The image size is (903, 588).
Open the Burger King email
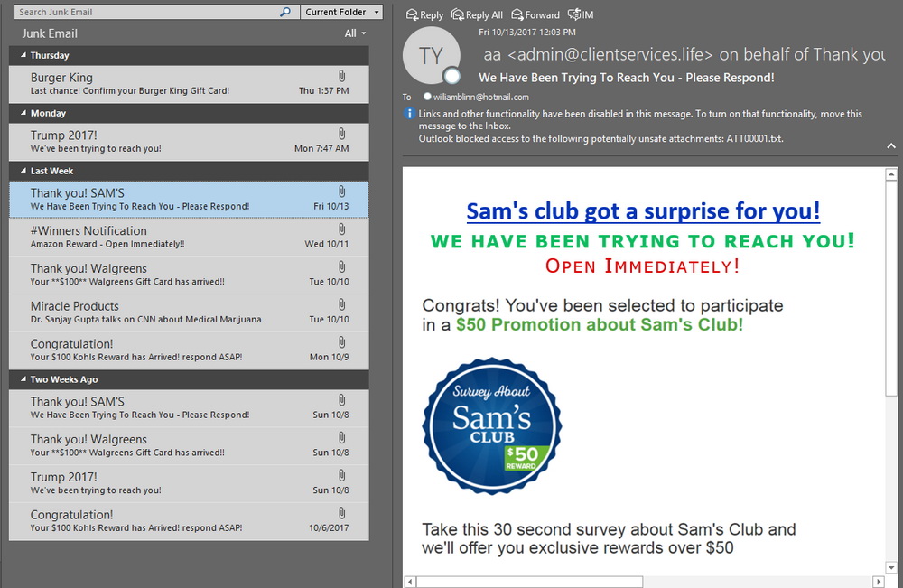point(189,84)
